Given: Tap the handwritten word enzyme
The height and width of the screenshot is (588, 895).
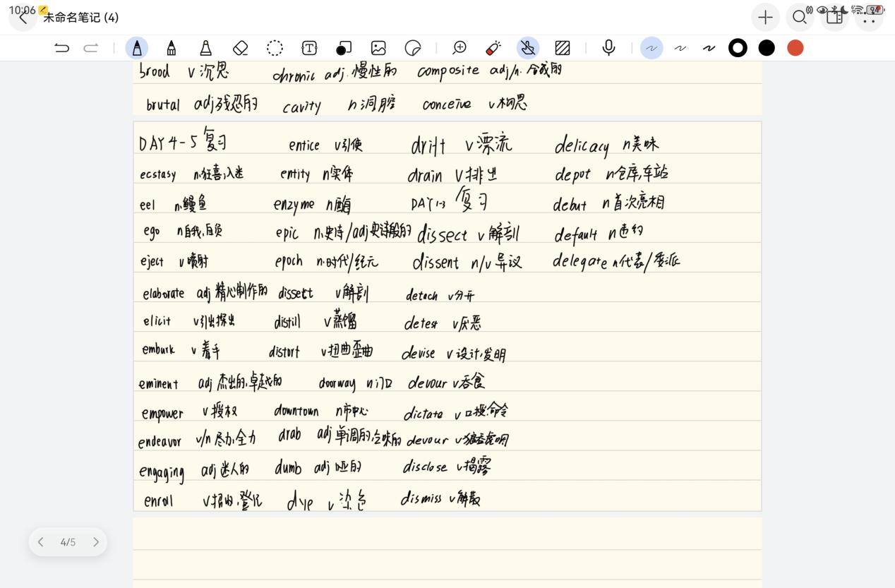Looking at the screenshot, I should pos(294,205).
